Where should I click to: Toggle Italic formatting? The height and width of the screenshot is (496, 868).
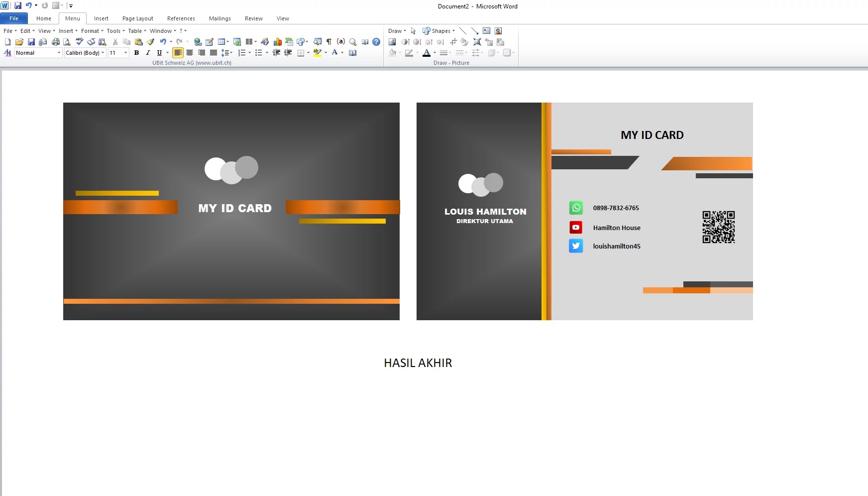(148, 53)
